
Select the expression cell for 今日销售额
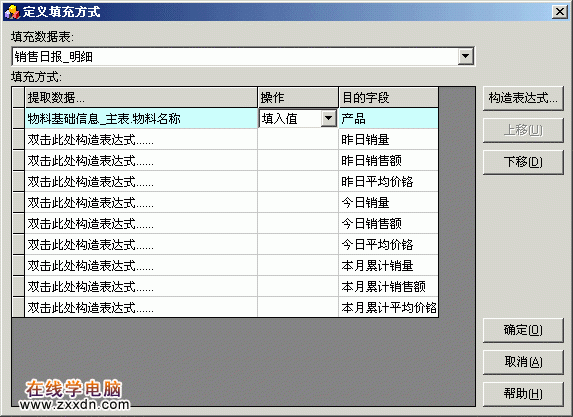[141, 223]
